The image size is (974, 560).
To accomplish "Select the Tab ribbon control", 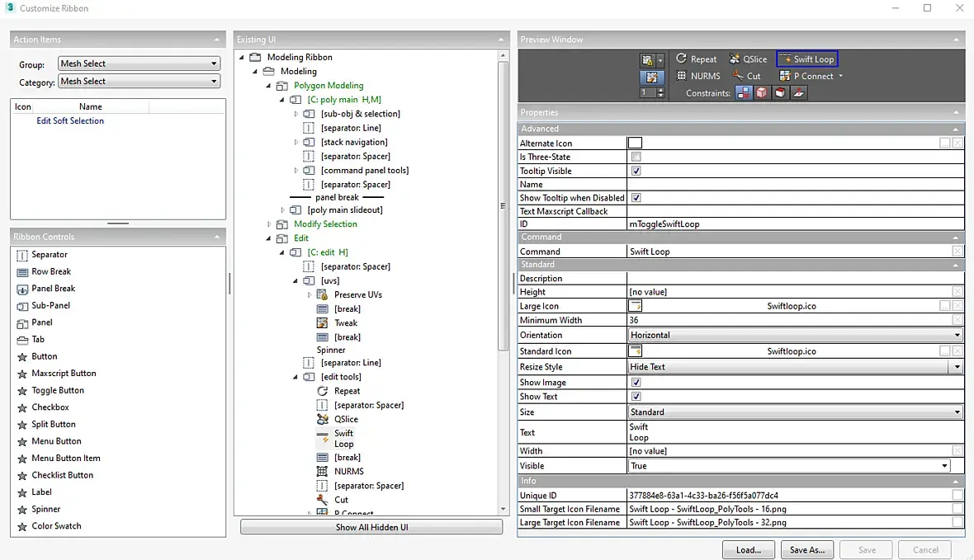I will coord(31,339).
